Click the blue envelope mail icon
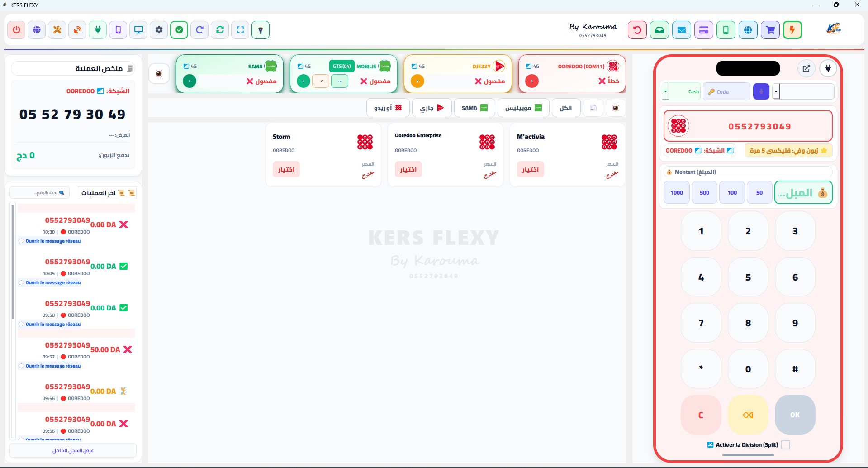The width and height of the screenshot is (868, 468). tap(682, 30)
